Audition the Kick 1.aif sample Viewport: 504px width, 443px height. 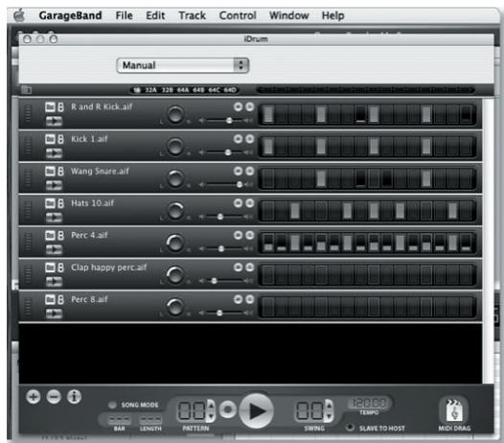(x=54, y=153)
